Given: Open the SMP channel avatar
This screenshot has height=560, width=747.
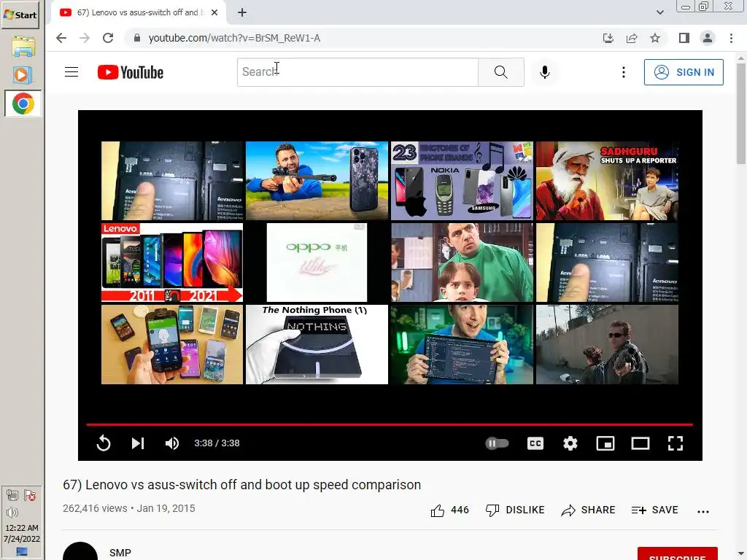Looking at the screenshot, I should point(80,551).
